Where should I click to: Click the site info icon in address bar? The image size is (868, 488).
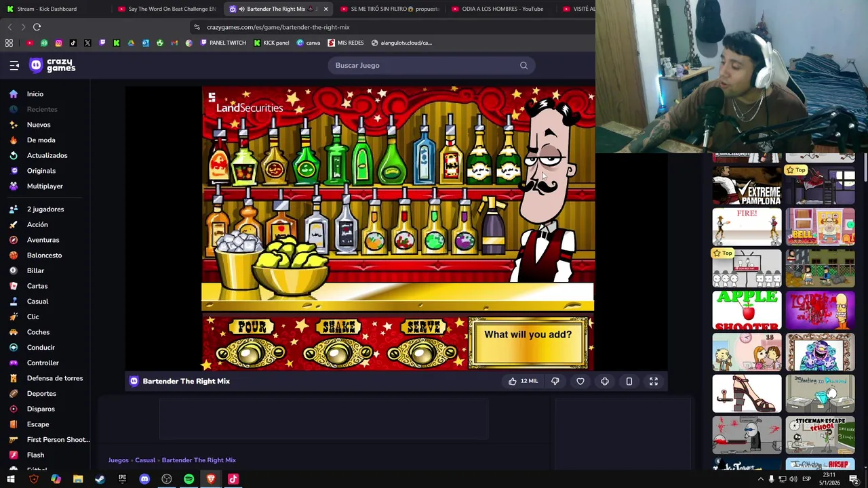(x=197, y=27)
